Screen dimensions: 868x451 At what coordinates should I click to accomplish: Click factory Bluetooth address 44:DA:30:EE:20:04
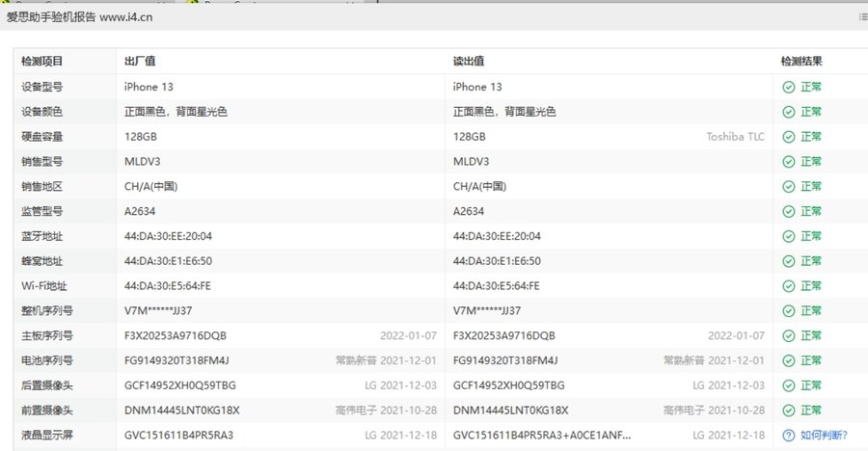click(x=168, y=236)
